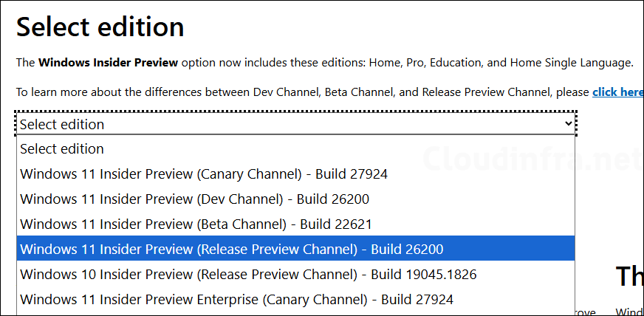
Task: Click the Cloudinfra.net watermark
Action: pos(533,158)
